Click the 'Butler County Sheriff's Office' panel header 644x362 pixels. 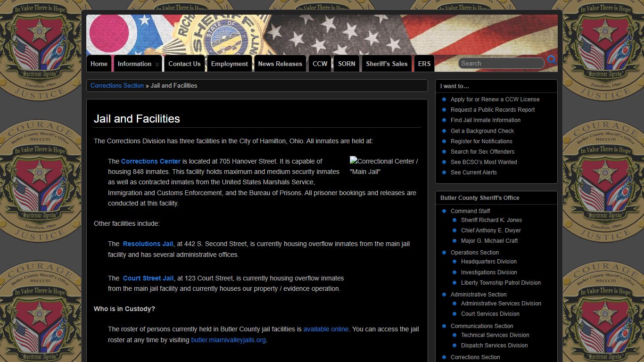click(x=480, y=198)
